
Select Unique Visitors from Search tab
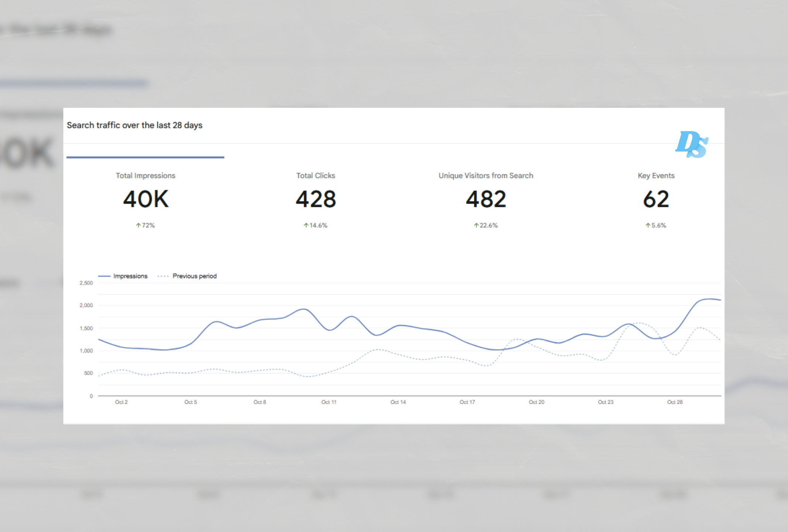[485, 176]
